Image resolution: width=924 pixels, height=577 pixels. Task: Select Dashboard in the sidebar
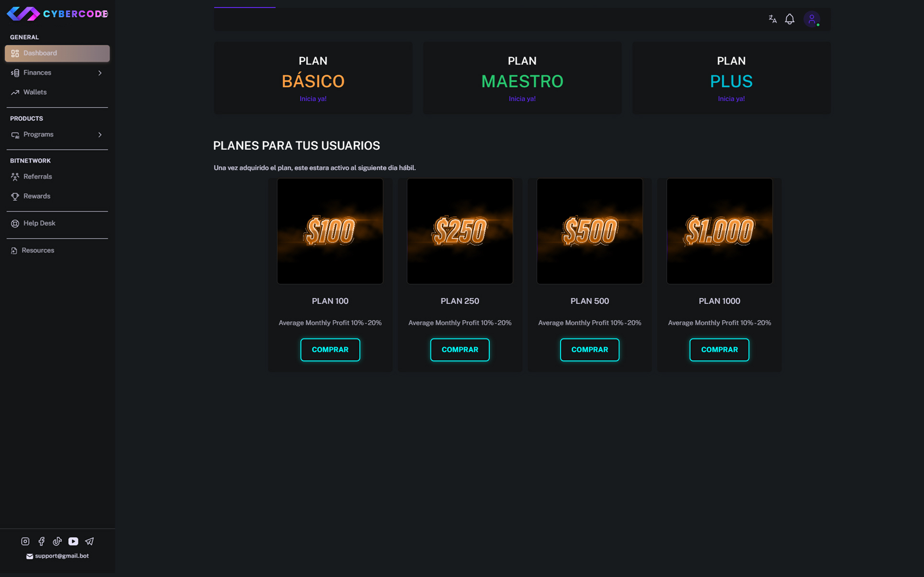point(57,53)
